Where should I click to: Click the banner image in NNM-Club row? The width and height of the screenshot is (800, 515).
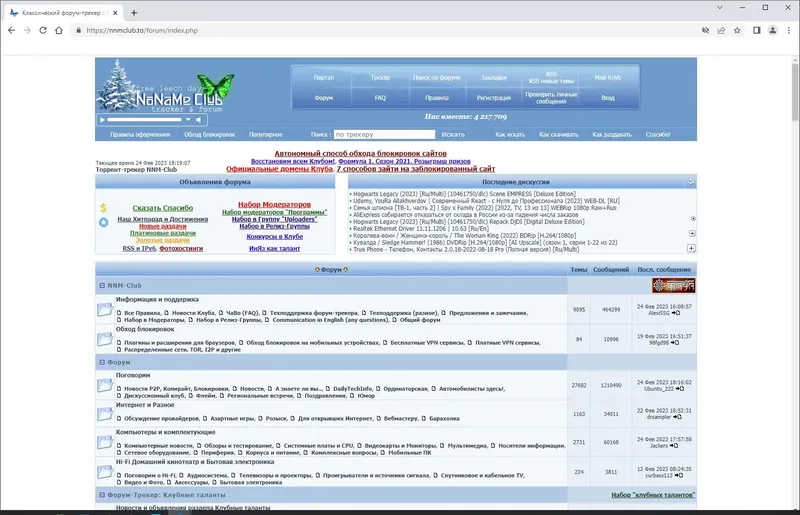(x=673, y=286)
